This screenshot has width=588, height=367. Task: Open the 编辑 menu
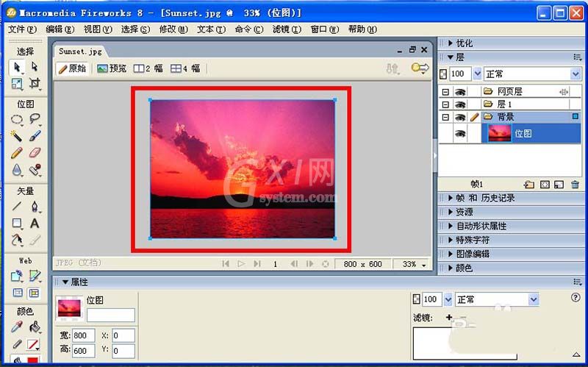coord(60,29)
